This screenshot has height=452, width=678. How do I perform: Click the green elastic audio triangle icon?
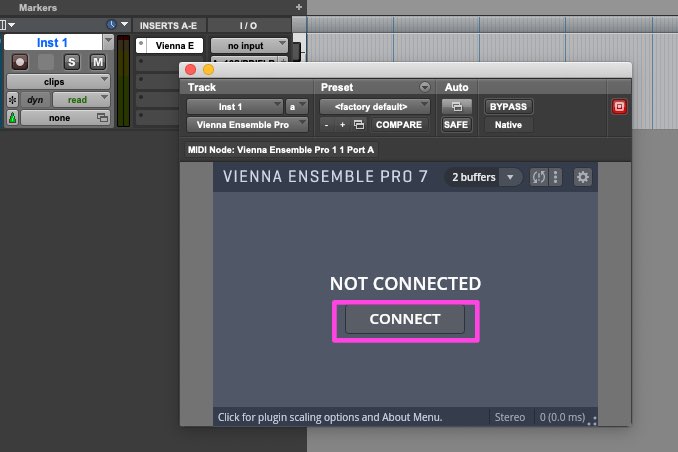[13, 118]
